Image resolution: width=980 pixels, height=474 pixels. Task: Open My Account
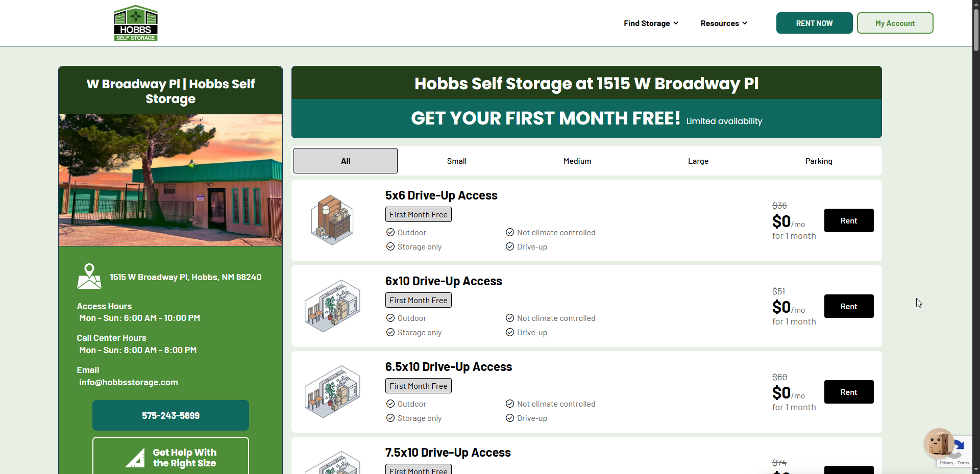pyautogui.click(x=895, y=23)
